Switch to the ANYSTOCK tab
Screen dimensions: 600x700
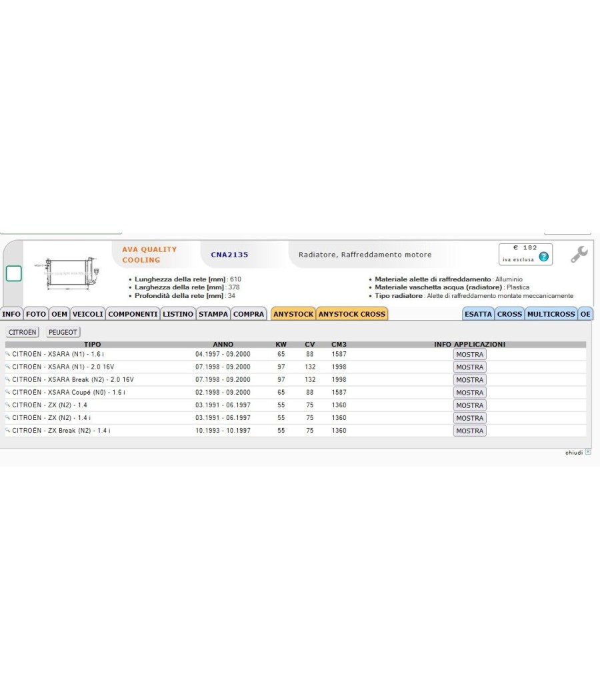(x=293, y=314)
